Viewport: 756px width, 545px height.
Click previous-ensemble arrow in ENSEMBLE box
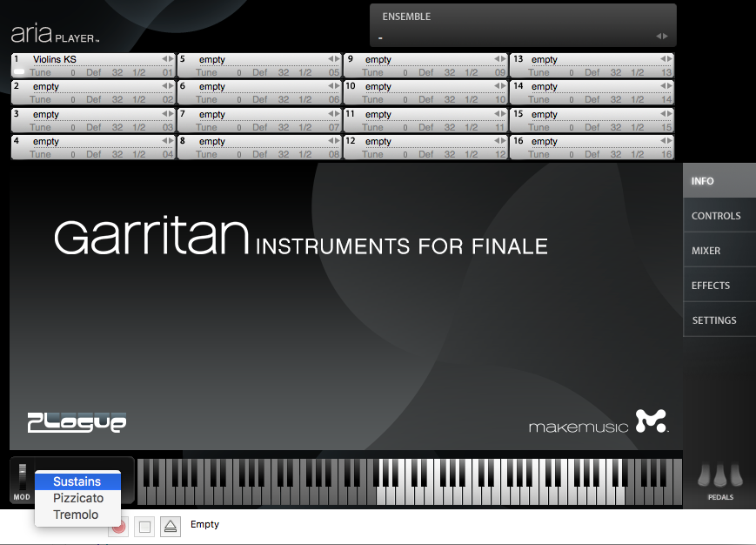(659, 37)
